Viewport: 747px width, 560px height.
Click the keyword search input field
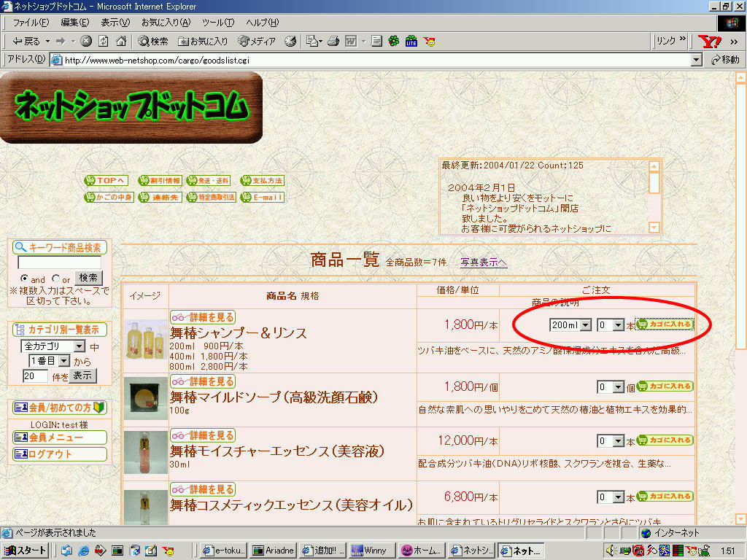tap(60, 262)
